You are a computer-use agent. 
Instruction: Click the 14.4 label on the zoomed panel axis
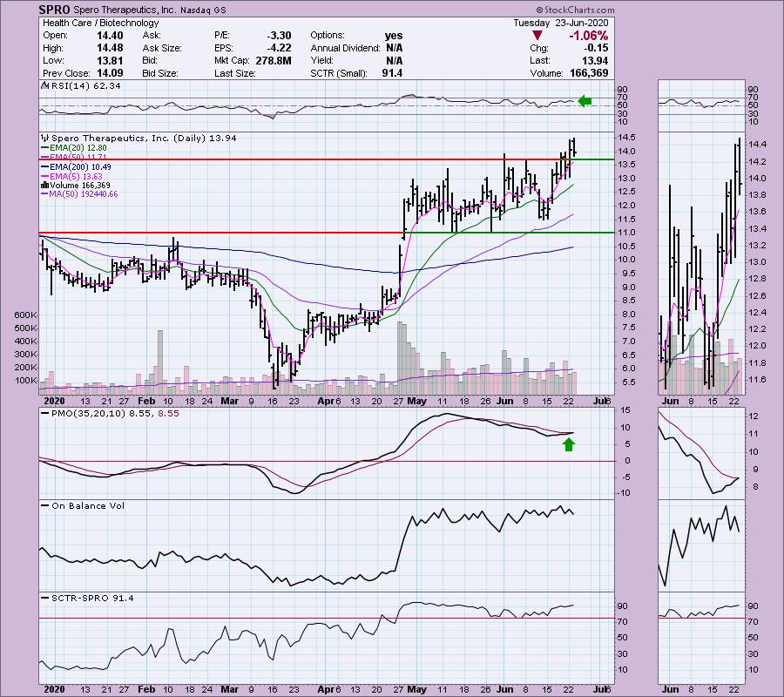tap(756, 145)
